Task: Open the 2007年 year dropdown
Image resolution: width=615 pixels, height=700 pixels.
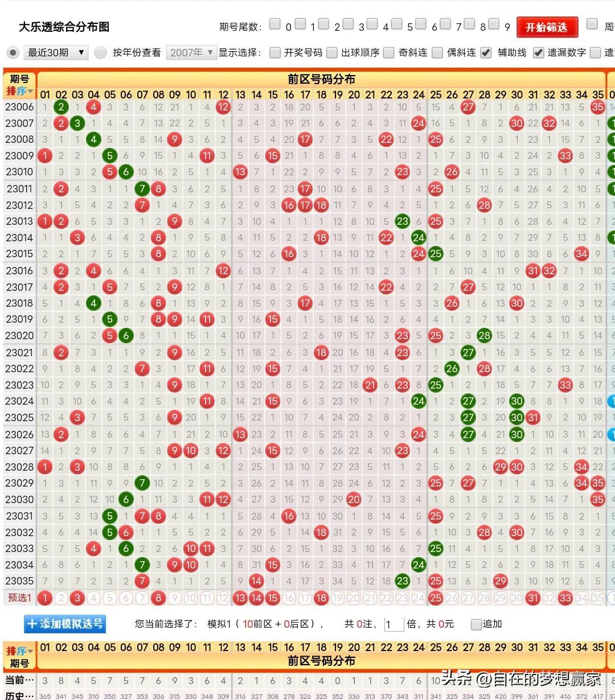Action: [191, 52]
